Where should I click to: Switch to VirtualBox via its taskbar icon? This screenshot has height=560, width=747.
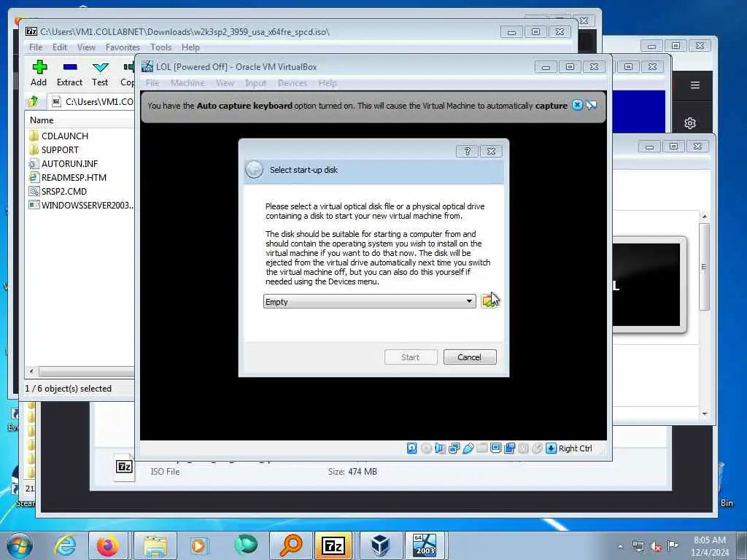coord(379,545)
